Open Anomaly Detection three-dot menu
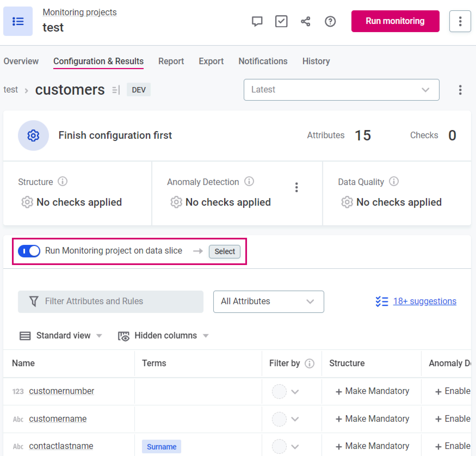Viewport: 476px width, 456px height. (x=296, y=187)
